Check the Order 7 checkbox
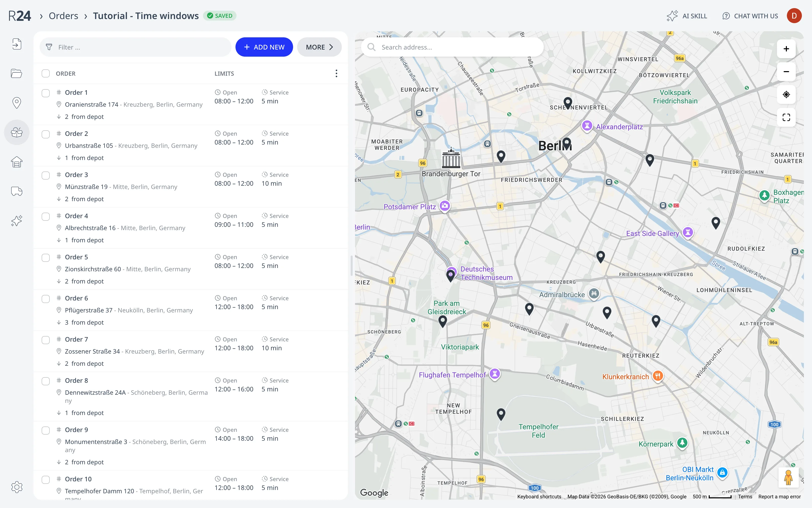Viewport: 812px width, 508px height. (46, 340)
